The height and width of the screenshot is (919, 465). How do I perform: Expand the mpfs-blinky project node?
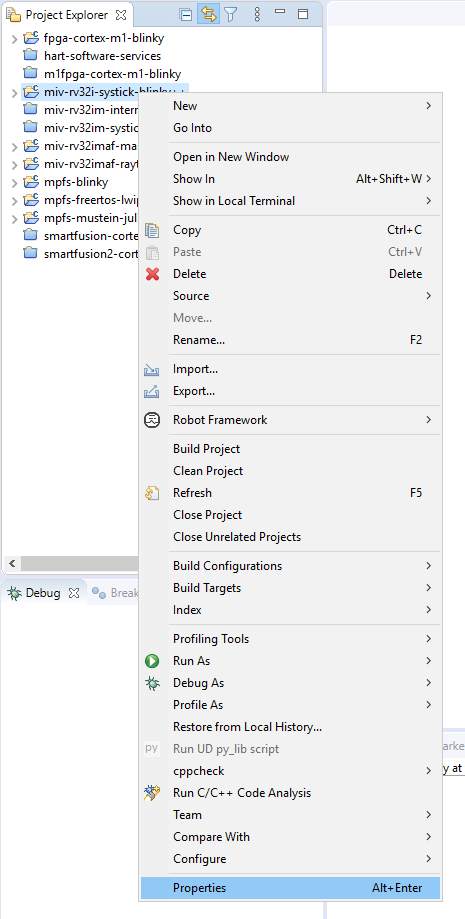14,182
